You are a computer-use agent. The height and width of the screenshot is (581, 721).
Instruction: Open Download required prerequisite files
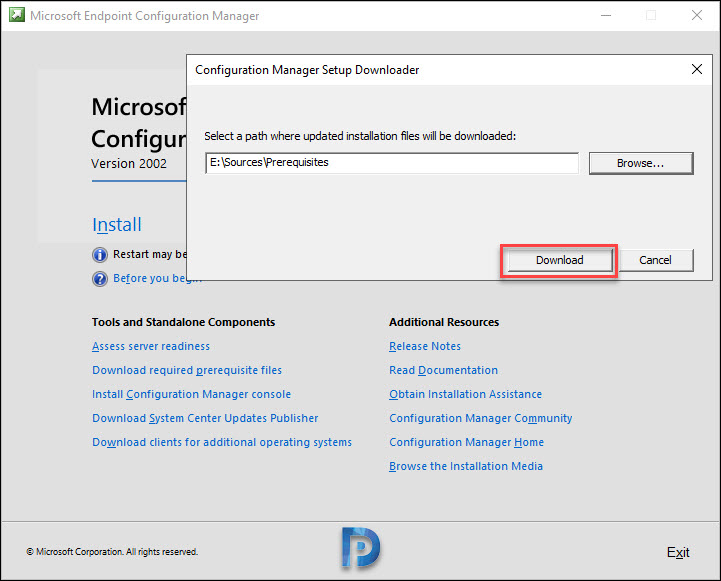pos(187,370)
